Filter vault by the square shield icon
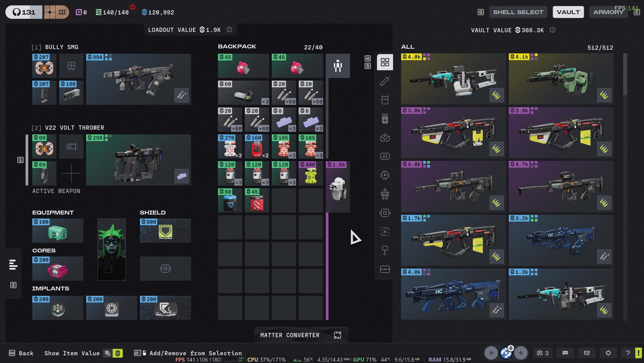This screenshot has height=363, width=644. 385,213
